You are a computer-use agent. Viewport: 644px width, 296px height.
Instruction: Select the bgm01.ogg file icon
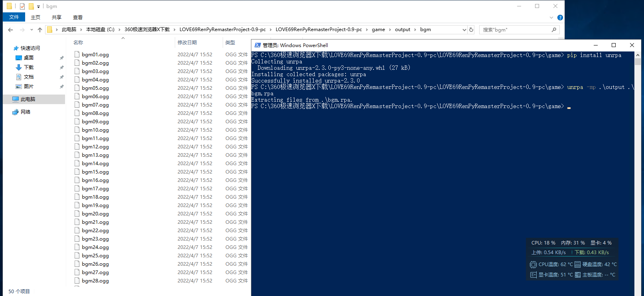click(77, 54)
